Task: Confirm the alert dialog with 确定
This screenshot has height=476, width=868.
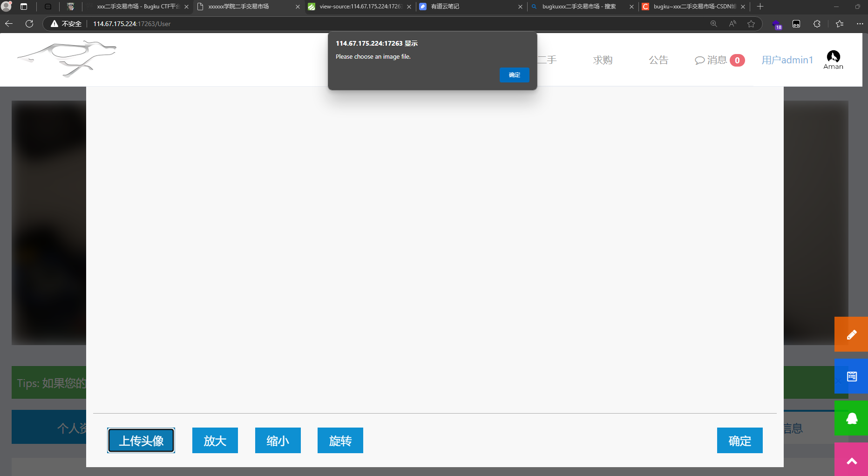Action: pyautogui.click(x=514, y=75)
